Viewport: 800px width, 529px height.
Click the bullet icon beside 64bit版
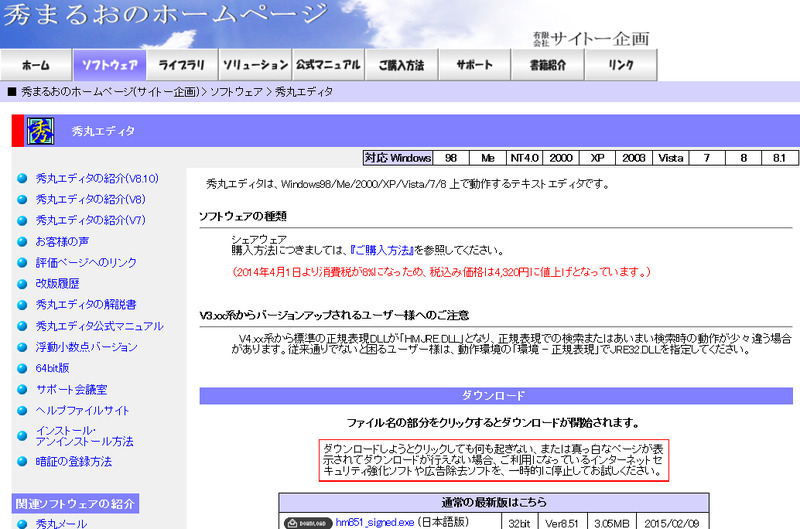[22, 367]
